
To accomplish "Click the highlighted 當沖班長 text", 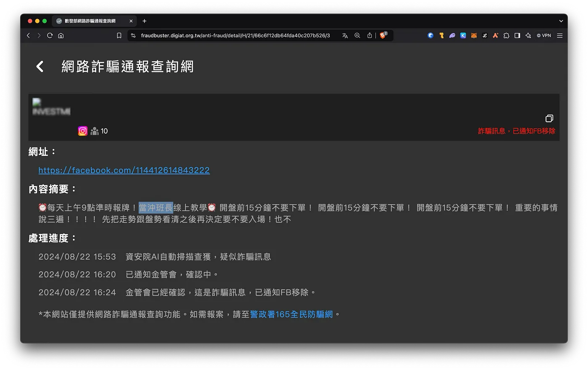I will (x=156, y=207).
